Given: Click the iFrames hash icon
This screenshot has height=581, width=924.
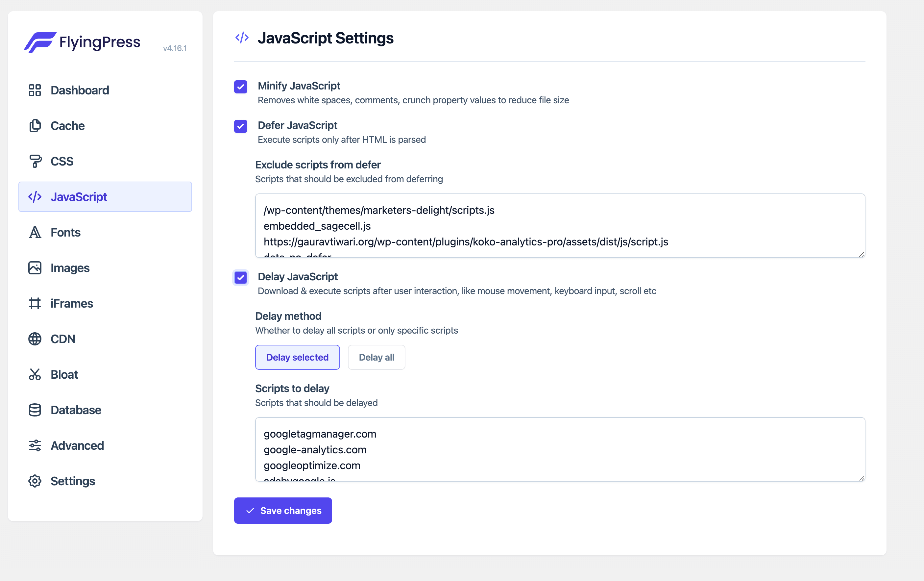Looking at the screenshot, I should [x=35, y=303].
